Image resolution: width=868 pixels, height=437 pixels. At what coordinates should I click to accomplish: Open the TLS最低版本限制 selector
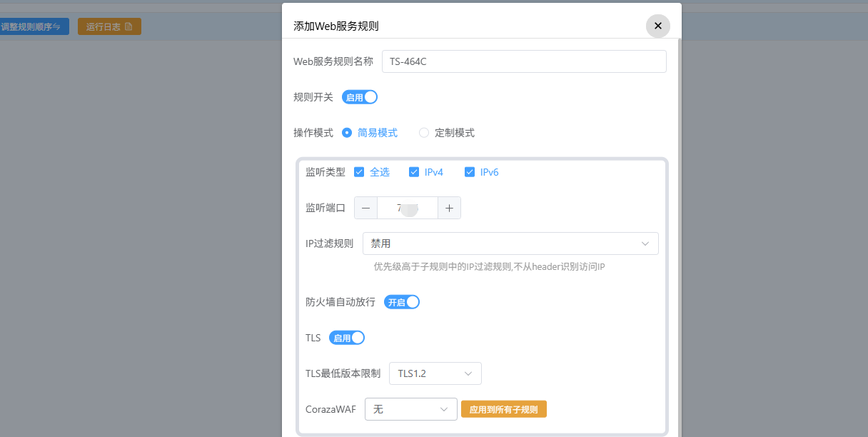(435, 373)
